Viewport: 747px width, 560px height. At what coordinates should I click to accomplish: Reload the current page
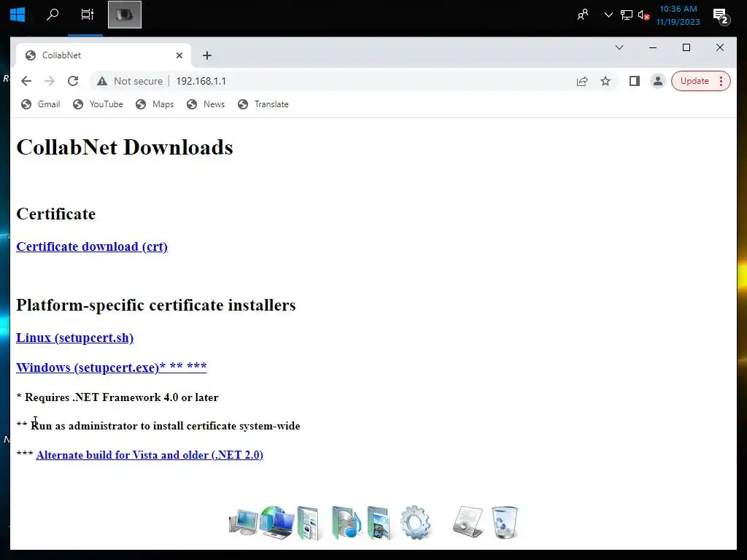[x=73, y=81]
